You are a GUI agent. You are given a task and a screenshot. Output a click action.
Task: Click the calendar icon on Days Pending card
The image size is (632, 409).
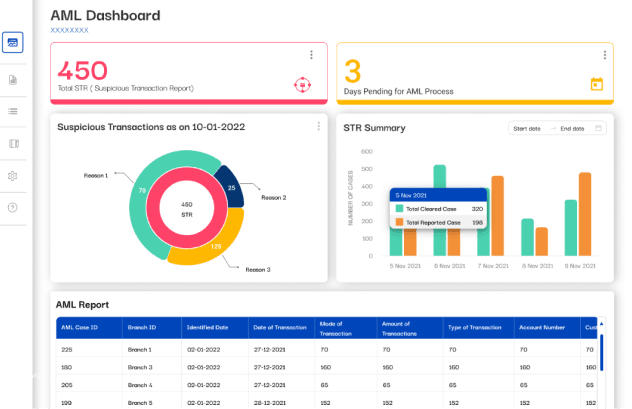point(597,84)
